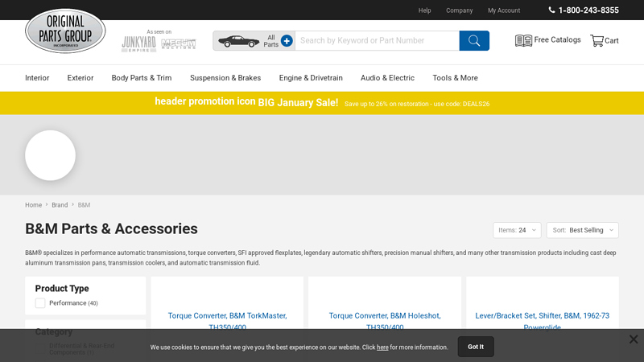Viewport: 644px width, 362px height.
Task: Click the round brand logo placeholder
Action: [x=50, y=155]
